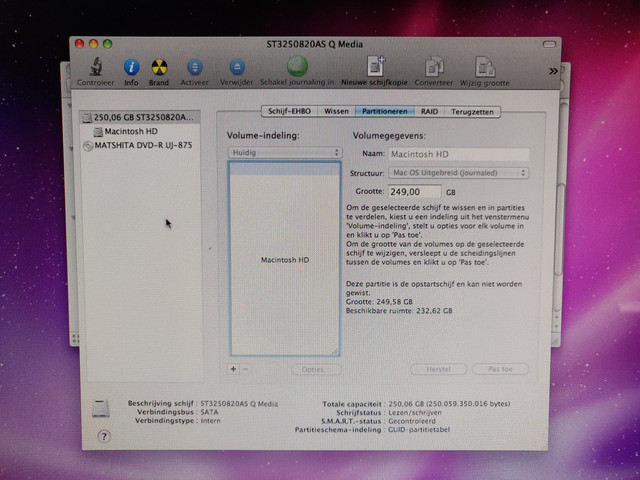
Task: Click the Converteer toolbar icon
Action: [434, 67]
